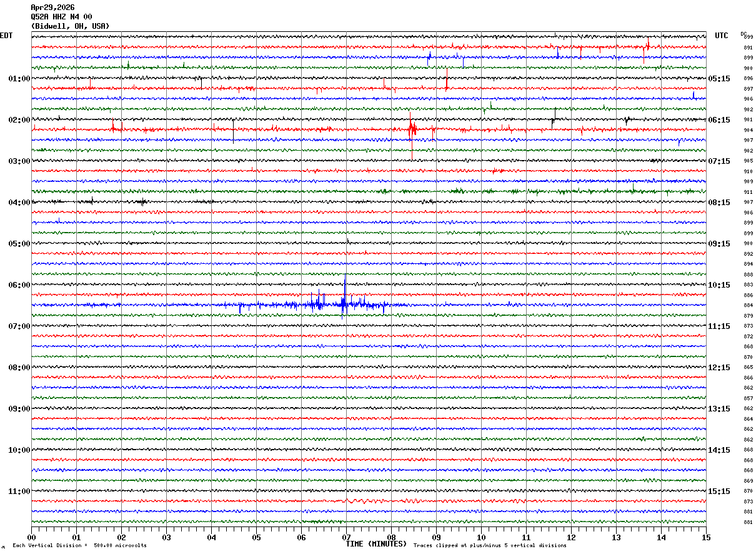Click the UTC timezone label

pos(722,36)
